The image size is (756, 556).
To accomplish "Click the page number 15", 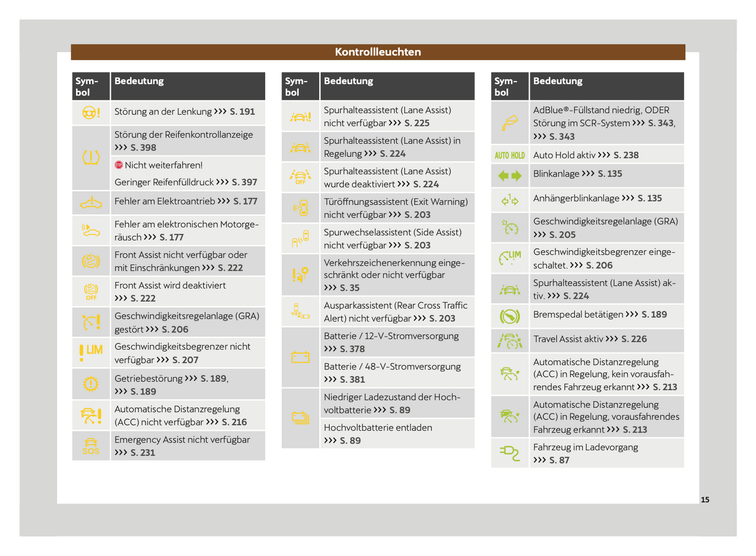I will pyautogui.click(x=705, y=499).
